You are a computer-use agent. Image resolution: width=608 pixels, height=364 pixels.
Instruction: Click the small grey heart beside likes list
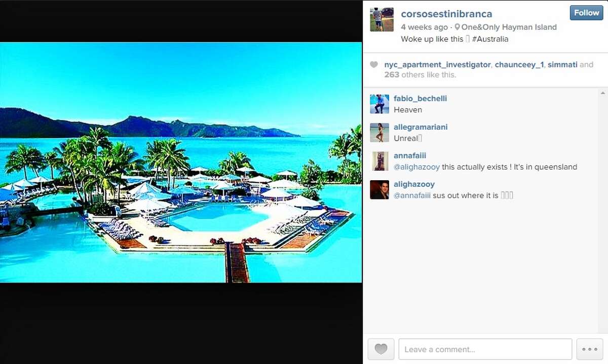coord(374,65)
